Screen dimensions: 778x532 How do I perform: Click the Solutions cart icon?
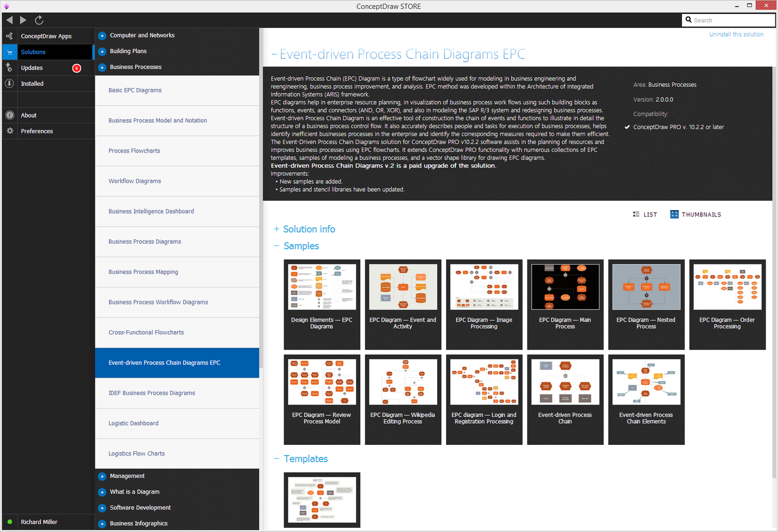pyautogui.click(x=9, y=52)
